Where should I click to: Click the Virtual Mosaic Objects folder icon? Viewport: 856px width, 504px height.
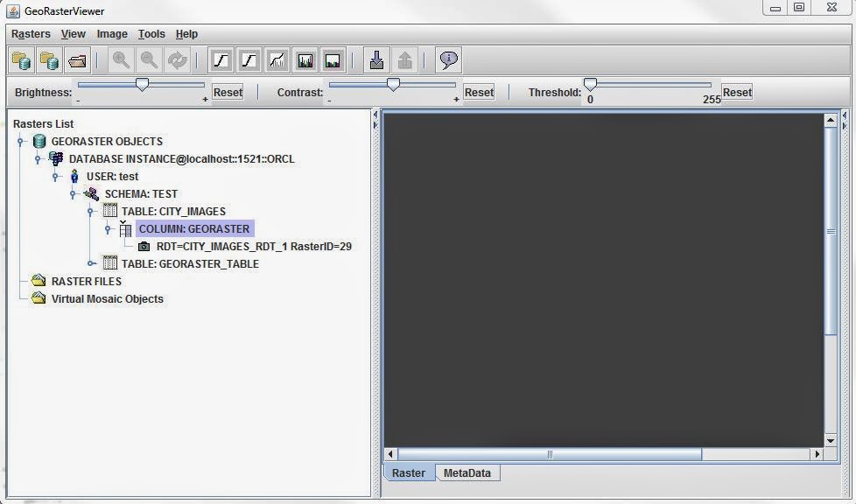[x=39, y=298]
